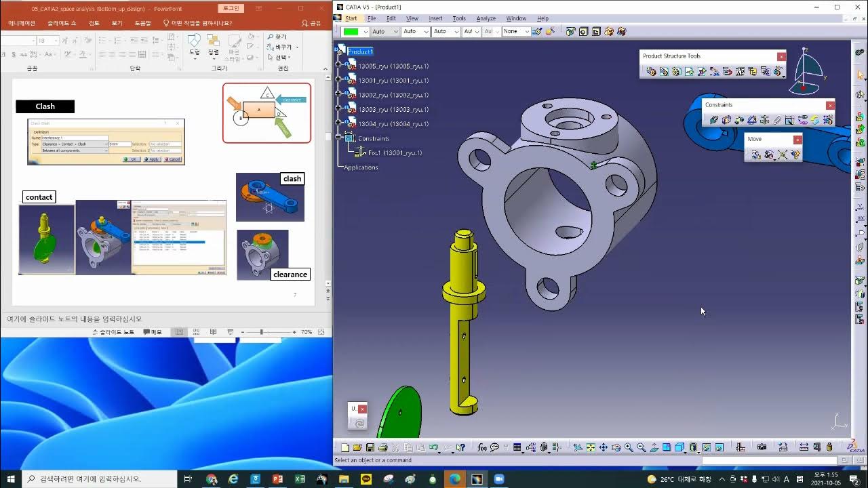
Task: Click the Find (찾기) icon in PowerPoint
Action: pos(277,37)
